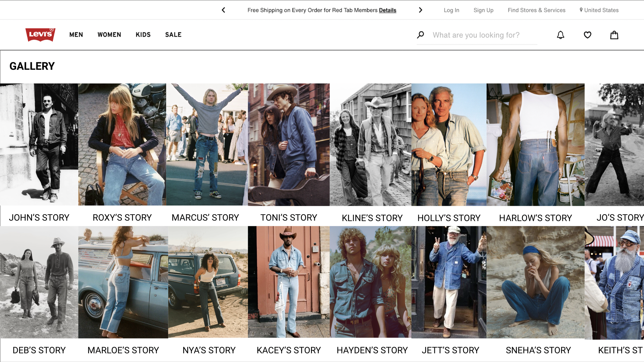Open the wishlist heart icon

click(587, 35)
